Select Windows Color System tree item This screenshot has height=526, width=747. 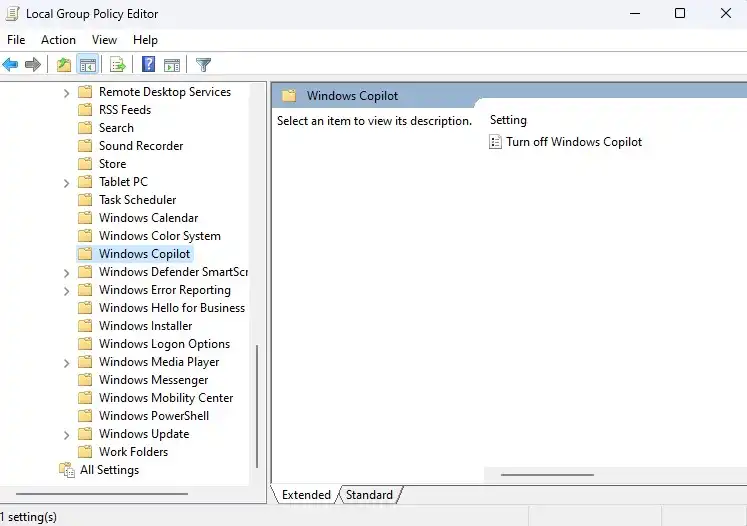[x=160, y=236]
